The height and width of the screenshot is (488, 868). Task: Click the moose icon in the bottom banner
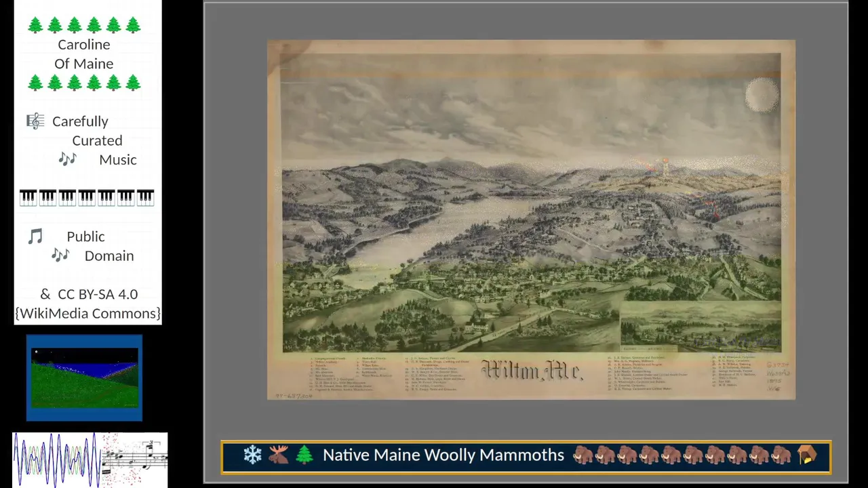click(278, 455)
